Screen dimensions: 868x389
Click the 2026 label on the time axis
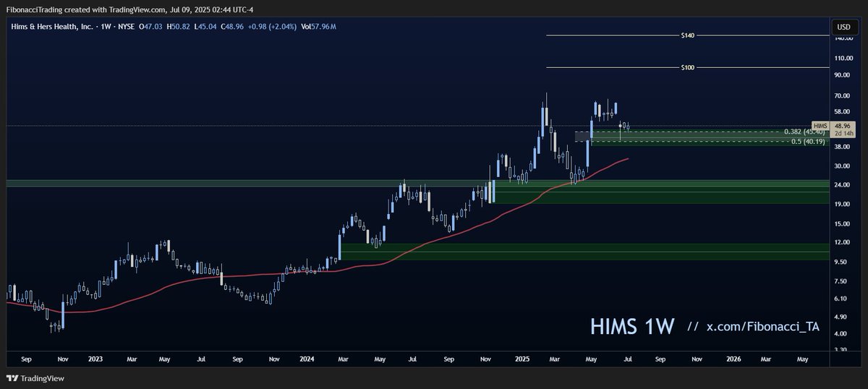[x=733, y=359]
